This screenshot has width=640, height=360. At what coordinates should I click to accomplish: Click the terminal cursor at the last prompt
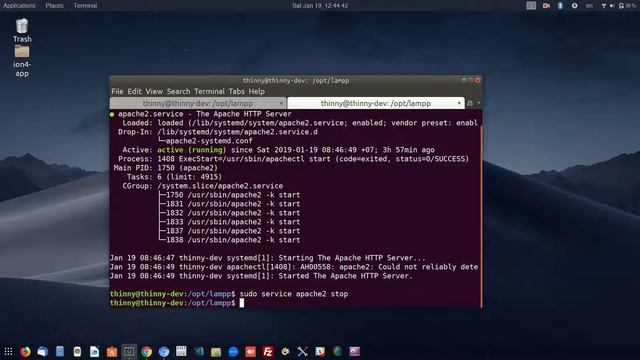pos(242,303)
